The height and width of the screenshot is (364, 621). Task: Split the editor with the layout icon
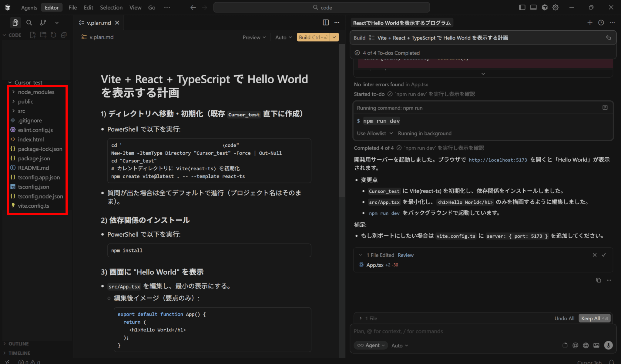(x=326, y=23)
